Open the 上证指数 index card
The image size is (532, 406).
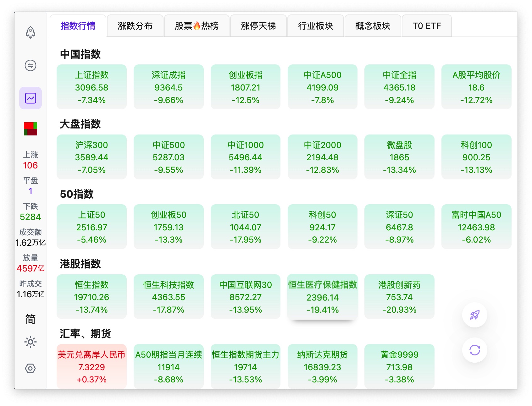pyautogui.click(x=91, y=87)
